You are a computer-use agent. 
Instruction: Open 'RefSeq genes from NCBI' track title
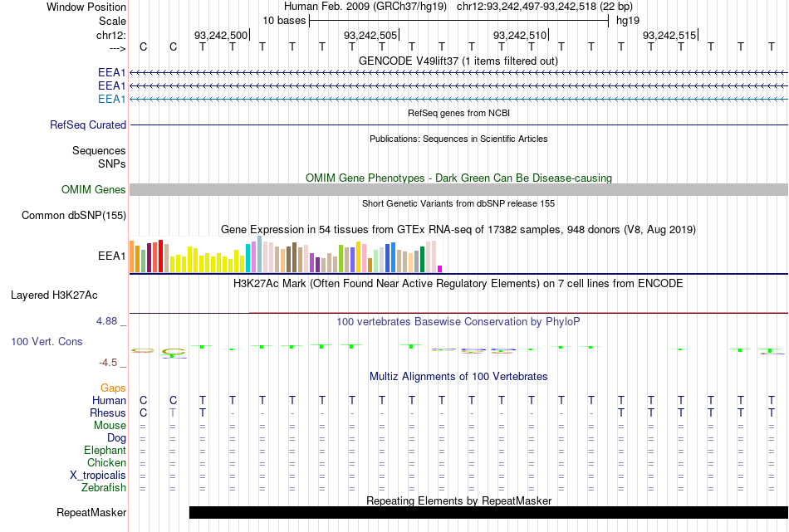[458, 113]
